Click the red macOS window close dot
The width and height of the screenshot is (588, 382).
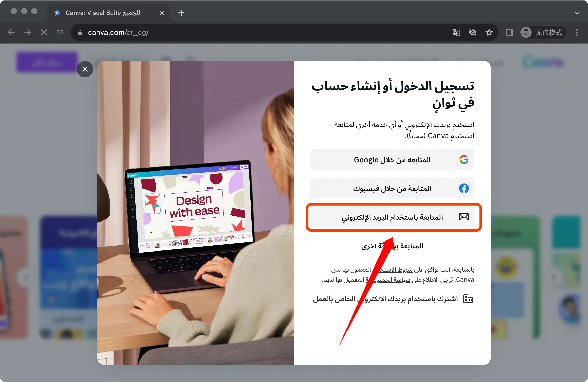[x=14, y=11]
